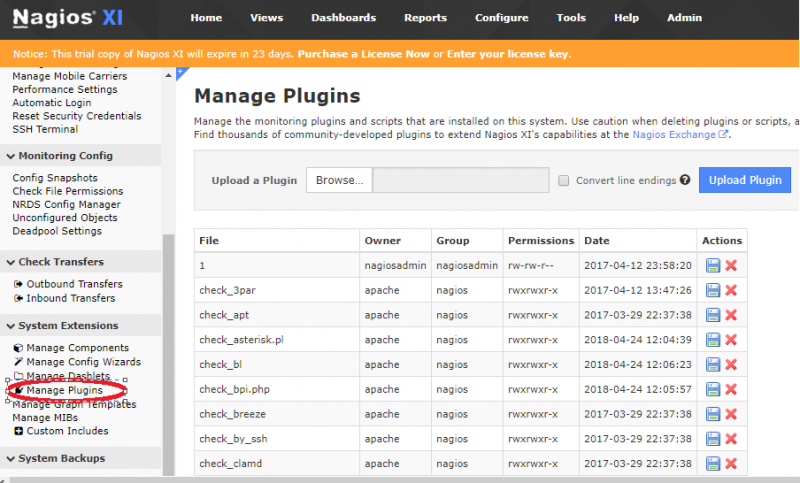
Task: Delete the check_by_ssh plugin
Action: (731, 439)
